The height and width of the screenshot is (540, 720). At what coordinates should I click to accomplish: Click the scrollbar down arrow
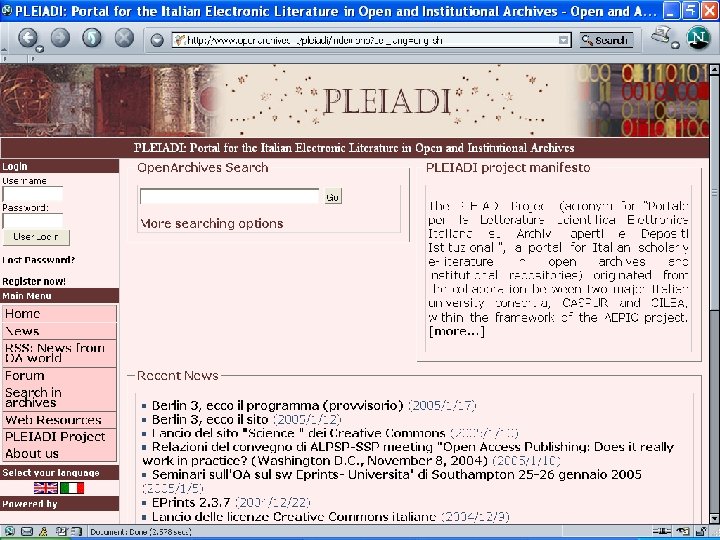(x=714, y=518)
